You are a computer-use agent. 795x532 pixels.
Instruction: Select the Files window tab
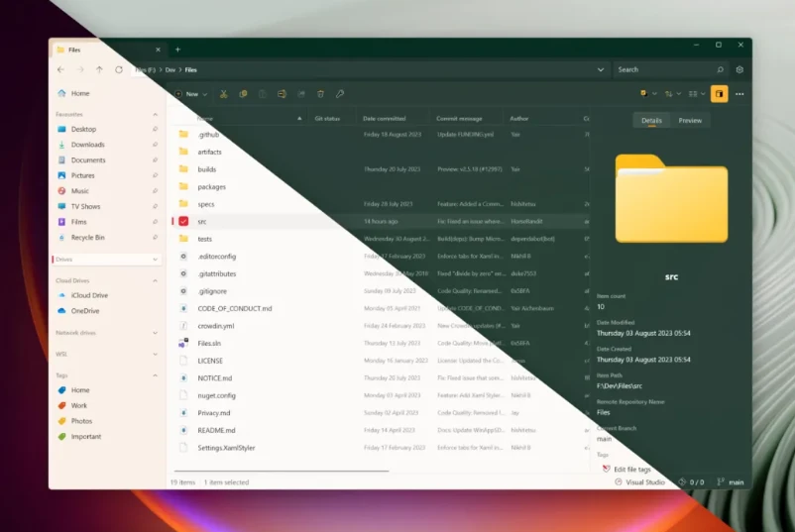click(x=109, y=50)
